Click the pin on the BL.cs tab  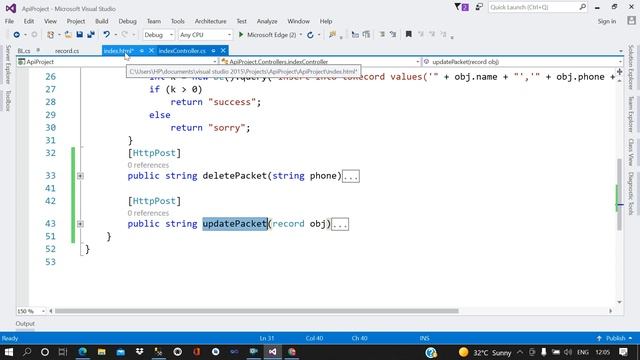pos(38,50)
